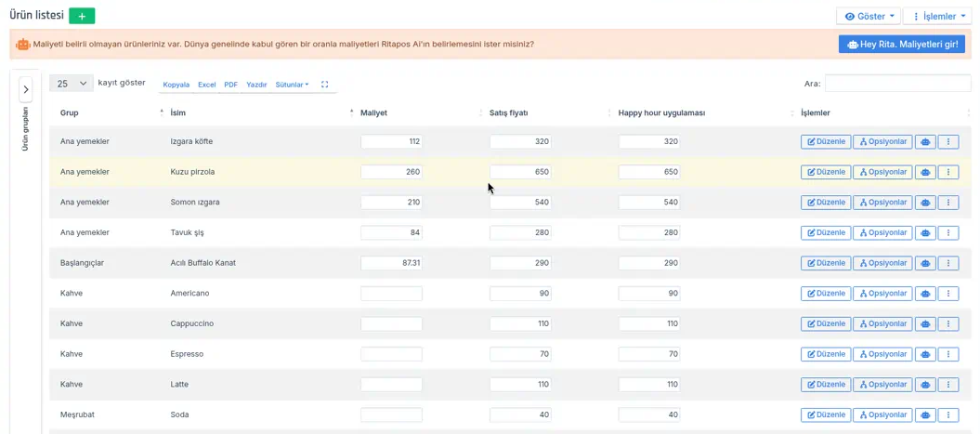This screenshot has height=434, width=980.
Task: Open the robot AI icon for Izgara köfte
Action: 925,142
